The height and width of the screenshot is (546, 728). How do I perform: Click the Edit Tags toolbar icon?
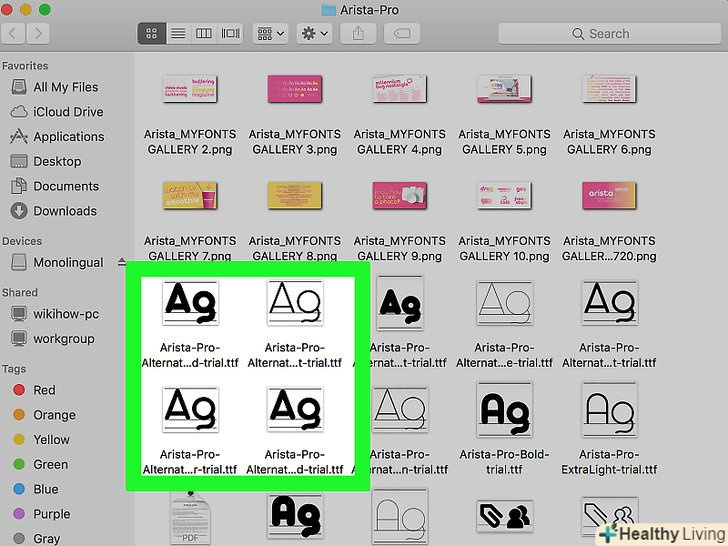[402, 33]
